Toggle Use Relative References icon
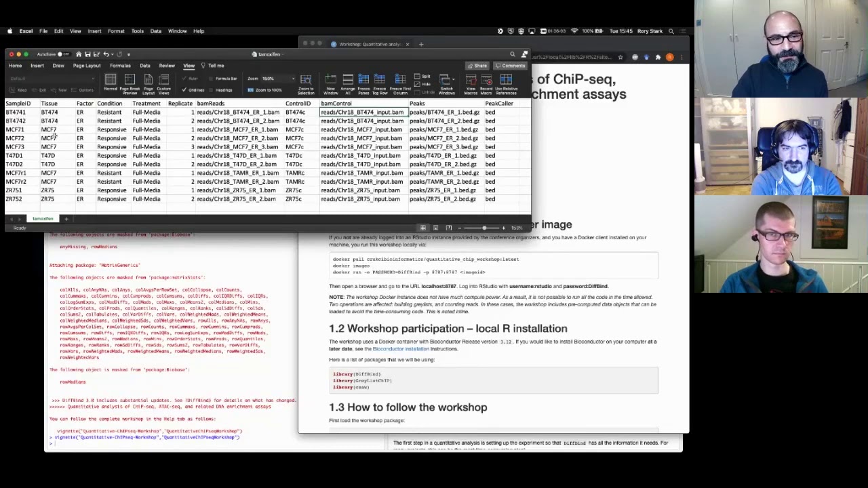868x488 pixels. pos(506,80)
